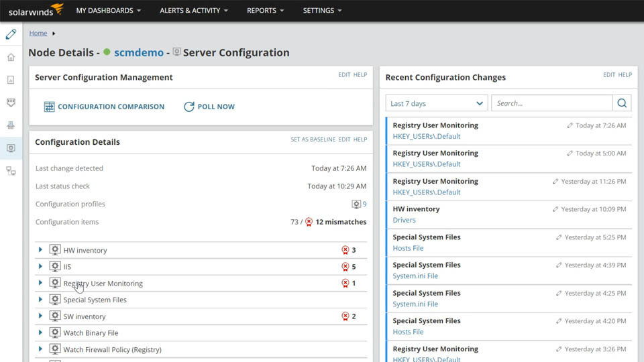This screenshot has height=362, width=644.
Task: Open the Drivers change link
Action: 404,220
